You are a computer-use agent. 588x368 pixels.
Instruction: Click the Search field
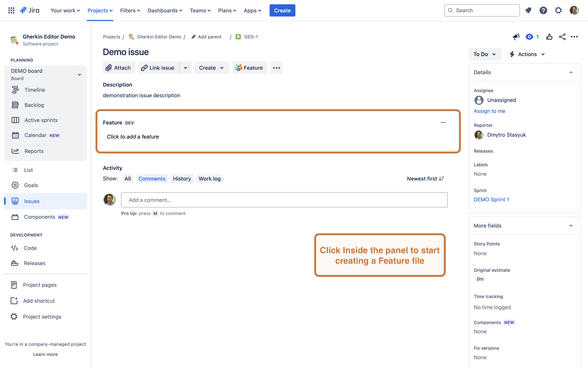[x=482, y=10]
